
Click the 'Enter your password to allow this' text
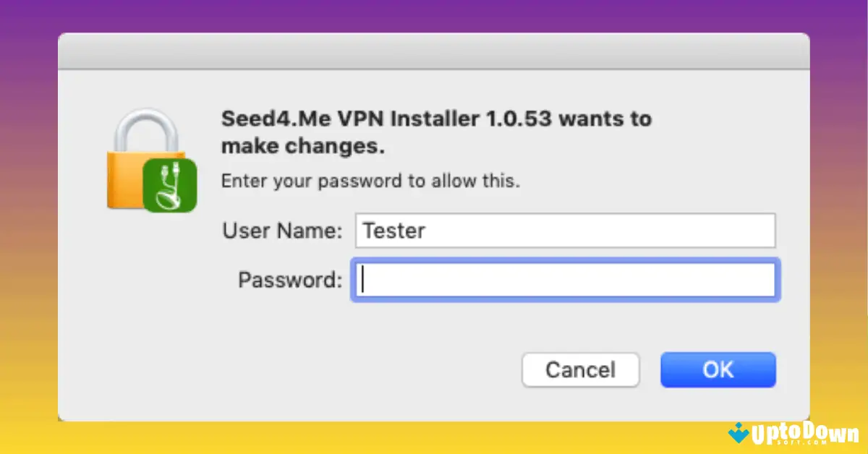370,181
